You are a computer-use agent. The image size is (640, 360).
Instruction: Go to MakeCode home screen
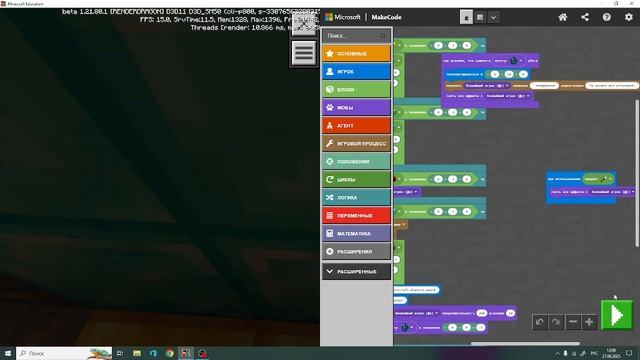pyautogui.click(x=562, y=17)
